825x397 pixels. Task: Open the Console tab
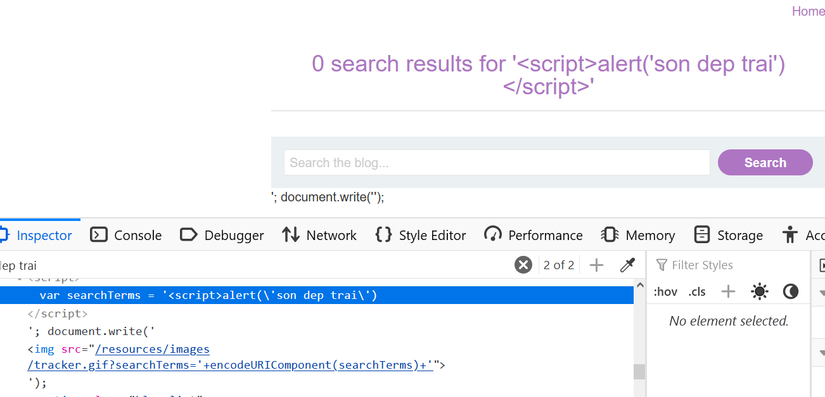click(126, 235)
